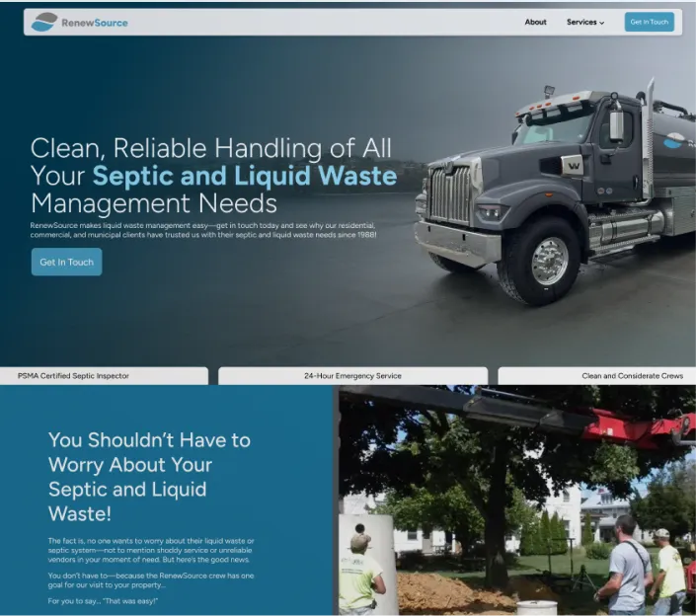Select the 24-Hour Emergency Service card

click(352, 376)
